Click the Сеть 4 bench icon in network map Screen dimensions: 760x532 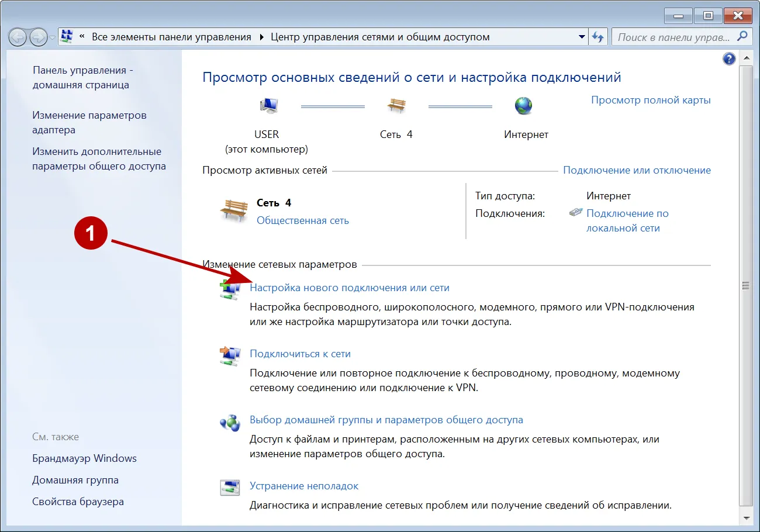396,106
